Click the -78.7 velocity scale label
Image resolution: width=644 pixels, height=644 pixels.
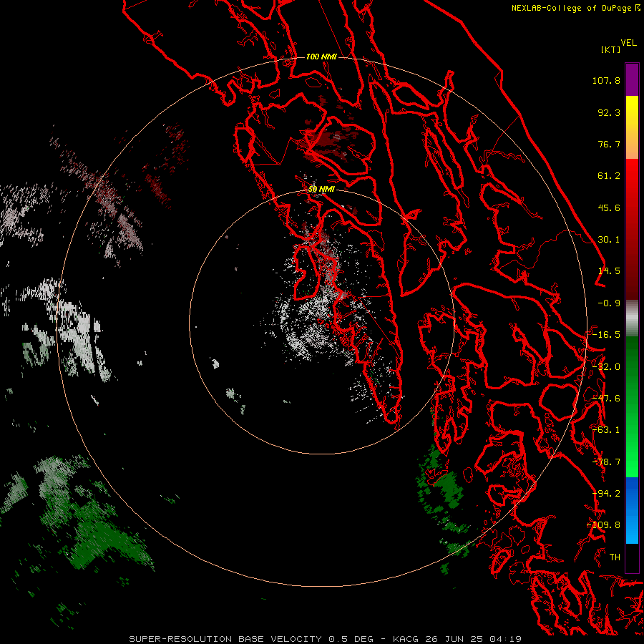pyautogui.click(x=606, y=462)
